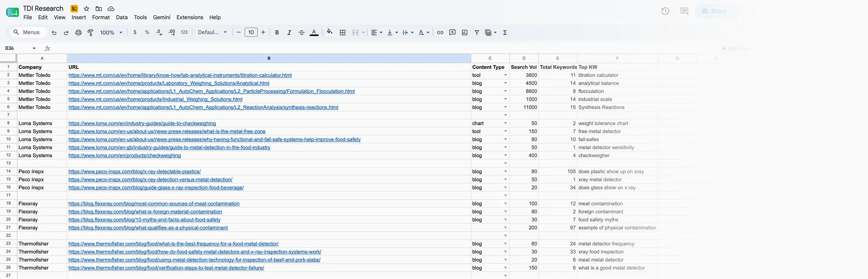Click the Insert comment icon
Screen dimensions: 868x279
(x=452, y=32)
